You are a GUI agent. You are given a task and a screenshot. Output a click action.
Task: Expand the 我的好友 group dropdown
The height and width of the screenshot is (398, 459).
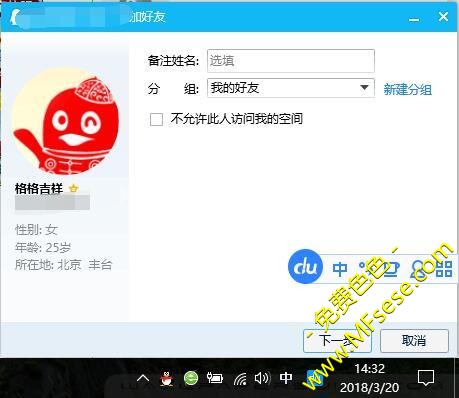[364, 88]
